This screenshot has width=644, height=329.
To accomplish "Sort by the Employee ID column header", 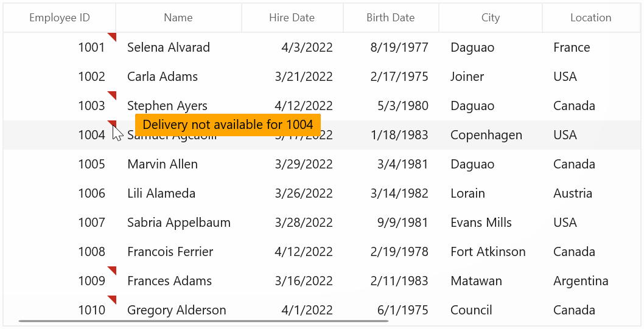I will [x=60, y=18].
